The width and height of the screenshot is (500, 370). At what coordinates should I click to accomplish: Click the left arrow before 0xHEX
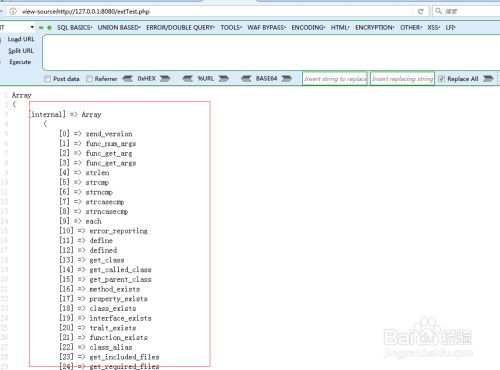127,79
